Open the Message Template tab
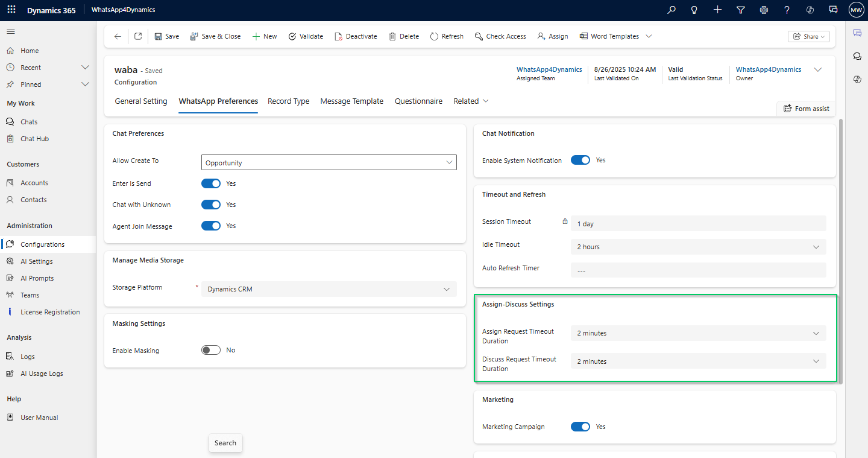Screen dimensions: 868x458 point(351,101)
